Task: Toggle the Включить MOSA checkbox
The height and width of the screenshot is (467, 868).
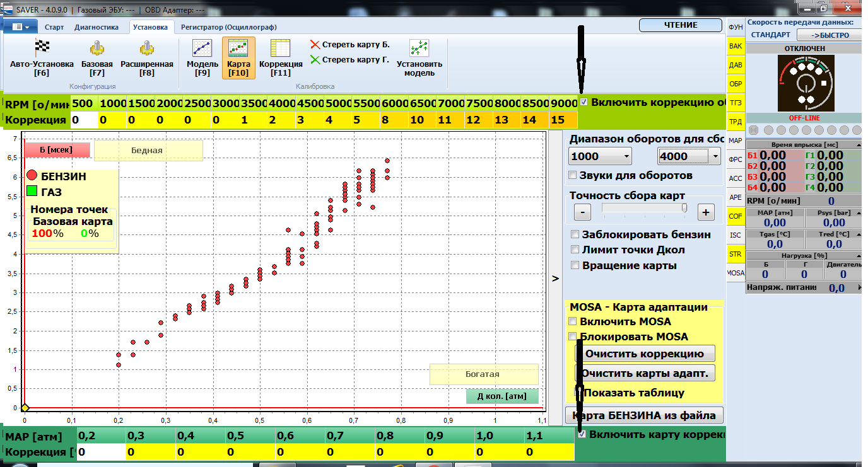Action: [573, 321]
